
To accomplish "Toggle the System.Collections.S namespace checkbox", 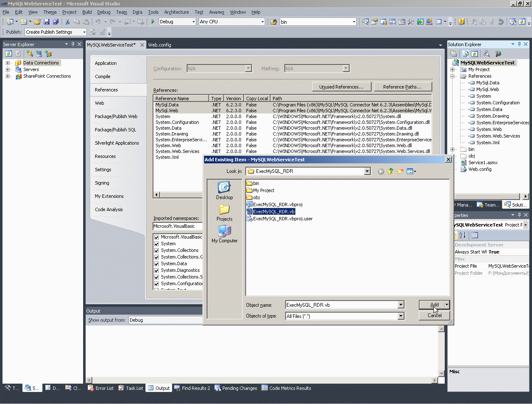I will [x=157, y=277].
